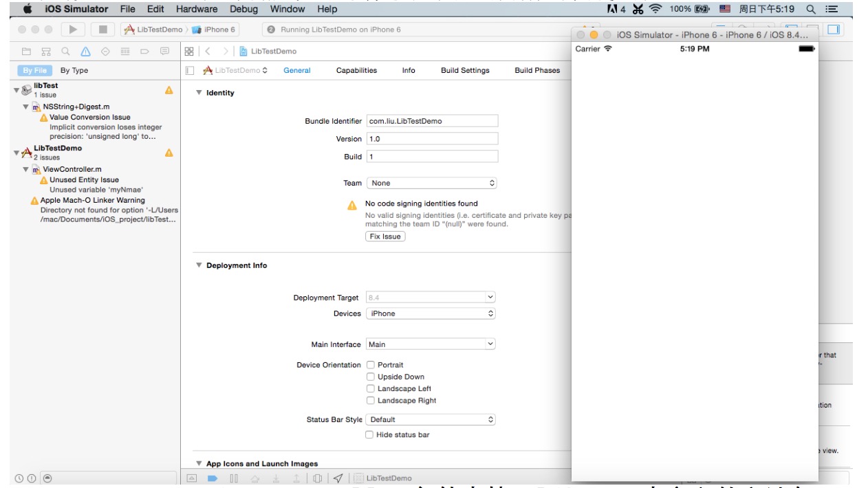The width and height of the screenshot is (868, 488).
Task: Open the Status Bar Style dropdown
Action: [431, 419]
